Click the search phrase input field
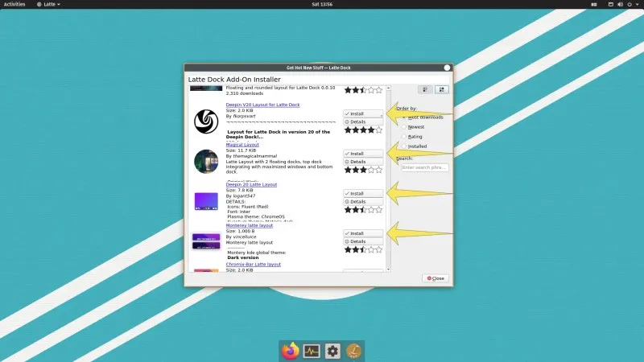The width and height of the screenshot is (644, 362). [424, 167]
